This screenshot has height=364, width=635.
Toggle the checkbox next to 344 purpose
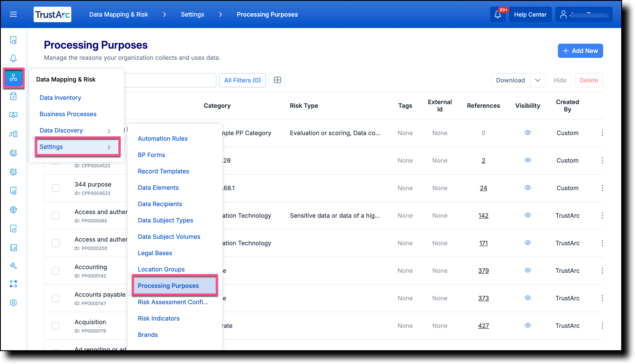[x=56, y=188]
